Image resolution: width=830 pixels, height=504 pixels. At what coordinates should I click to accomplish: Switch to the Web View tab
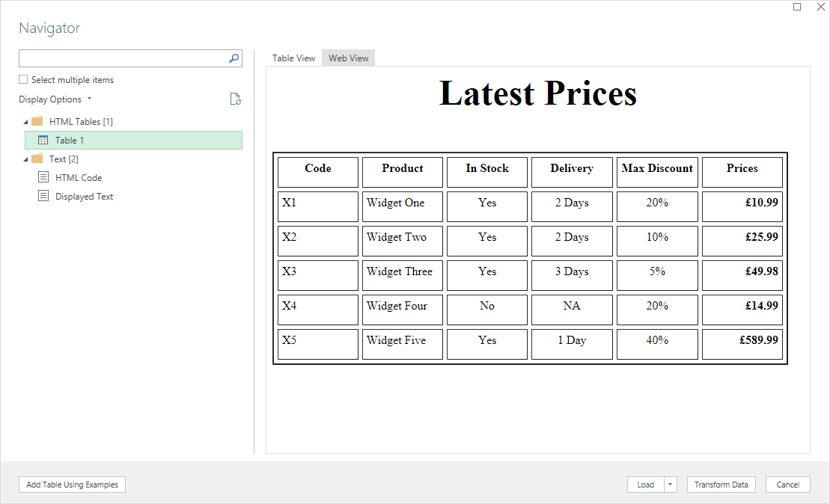pyautogui.click(x=348, y=58)
